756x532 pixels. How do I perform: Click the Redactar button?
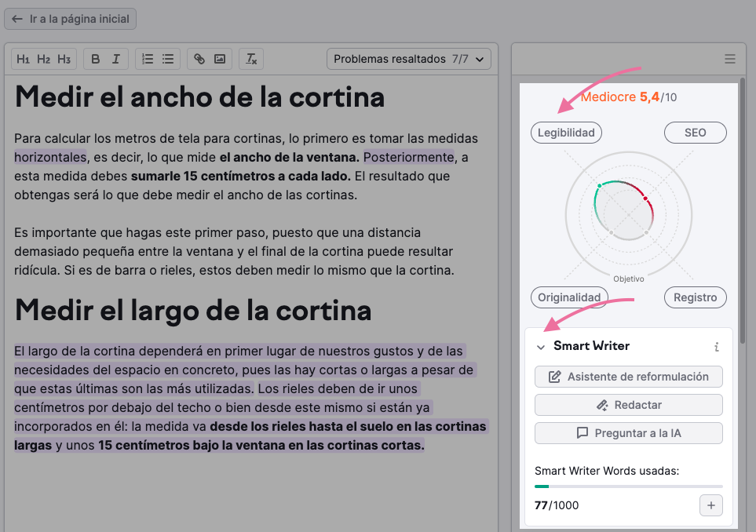[628, 405]
